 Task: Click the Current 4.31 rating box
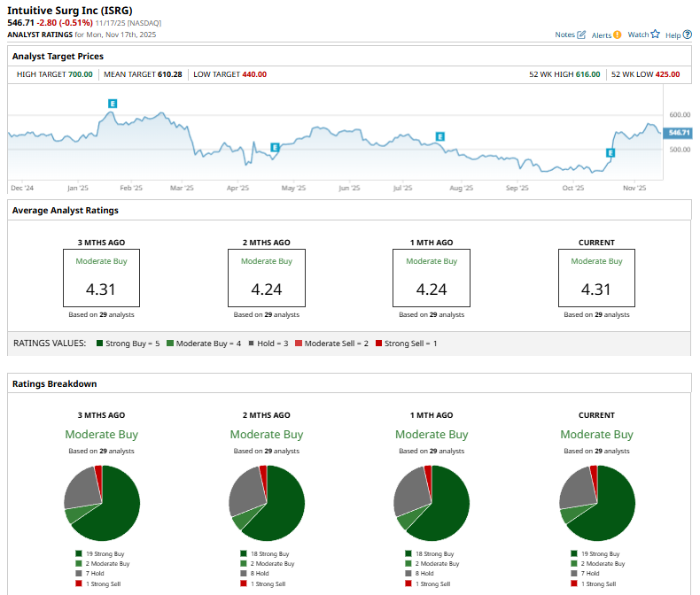tap(596, 278)
